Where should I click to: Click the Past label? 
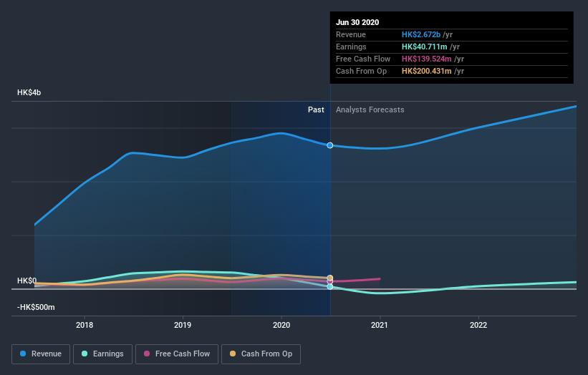click(316, 109)
